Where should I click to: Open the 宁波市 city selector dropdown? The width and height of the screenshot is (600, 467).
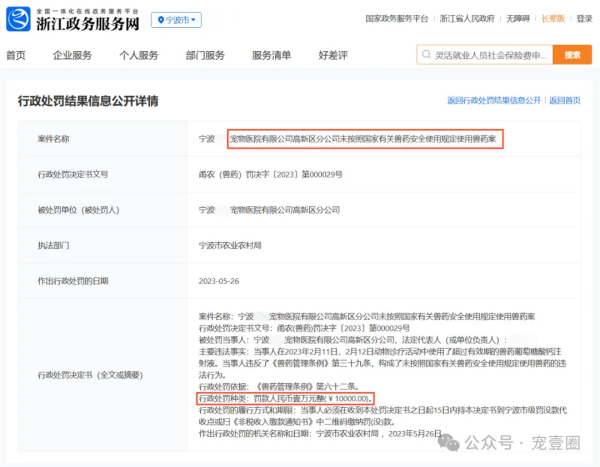click(176, 20)
